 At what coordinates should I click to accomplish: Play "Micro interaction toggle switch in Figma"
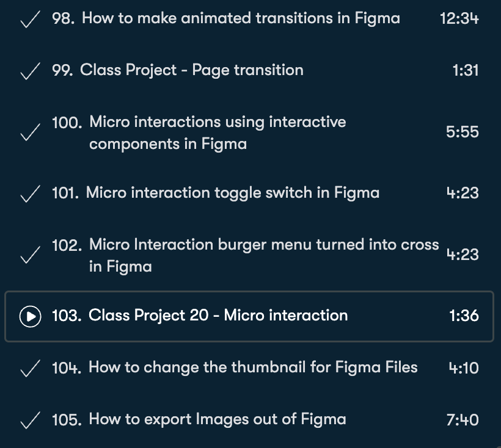pos(232,193)
